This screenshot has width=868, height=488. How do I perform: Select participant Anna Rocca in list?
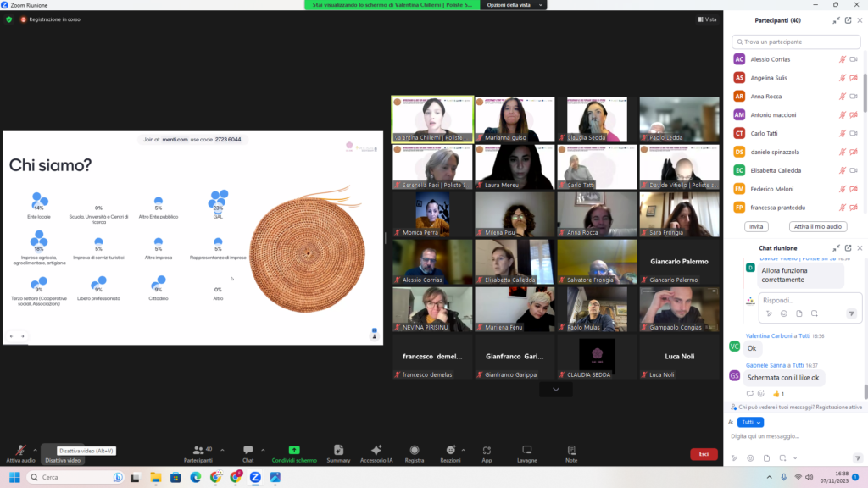point(796,97)
